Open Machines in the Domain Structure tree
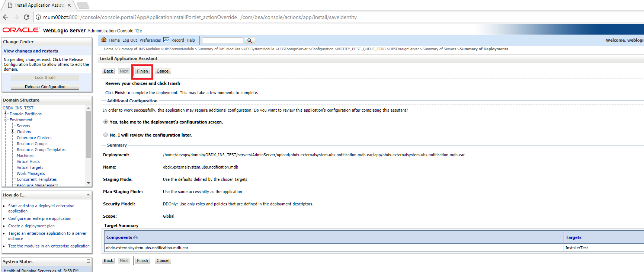This screenshot has width=644, height=272. pos(25,156)
